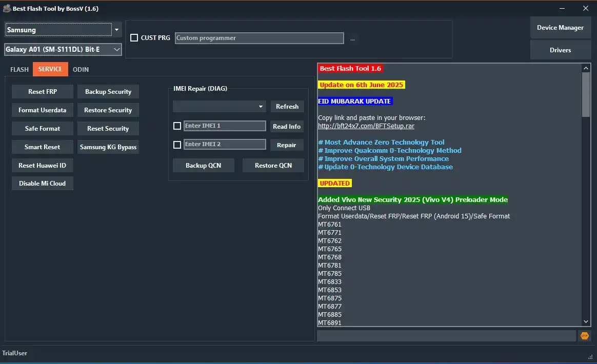Viewport: 597px width, 364px height.
Task: Click the 'Update on 6th June 2025' text
Action: pyautogui.click(x=361, y=85)
